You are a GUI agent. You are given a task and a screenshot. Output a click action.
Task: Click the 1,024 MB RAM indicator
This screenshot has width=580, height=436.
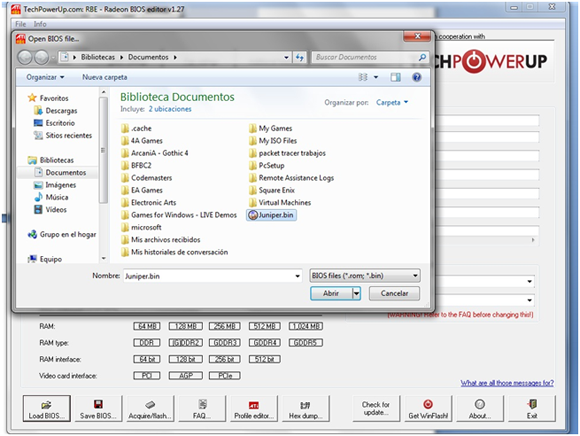pyautogui.click(x=306, y=326)
